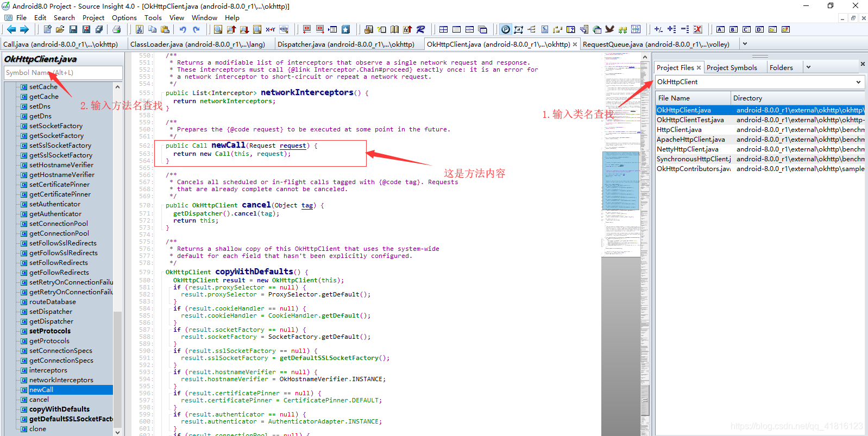Expand the project panel tabs chevron
The height and width of the screenshot is (436, 868).
pyautogui.click(x=808, y=67)
